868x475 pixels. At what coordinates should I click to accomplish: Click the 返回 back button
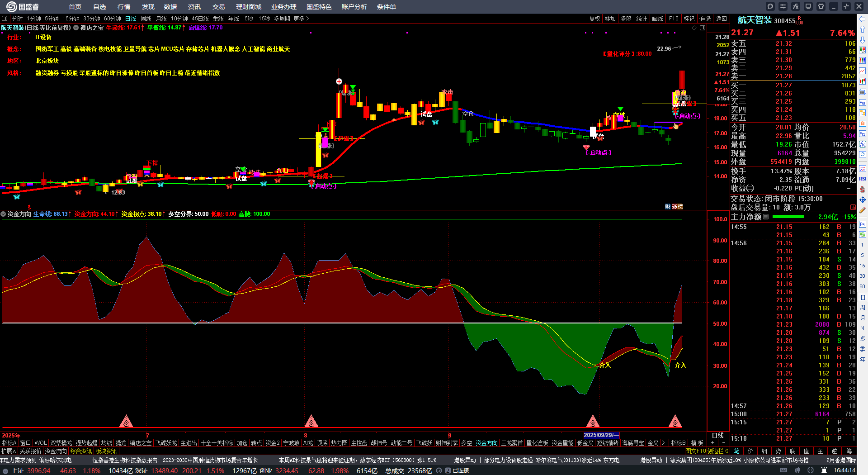(722, 19)
